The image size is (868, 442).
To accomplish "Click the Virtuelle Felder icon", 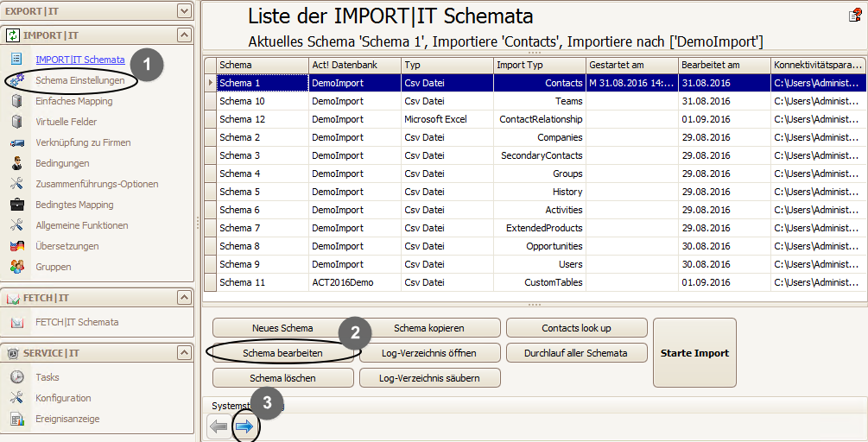I will [16, 122].
